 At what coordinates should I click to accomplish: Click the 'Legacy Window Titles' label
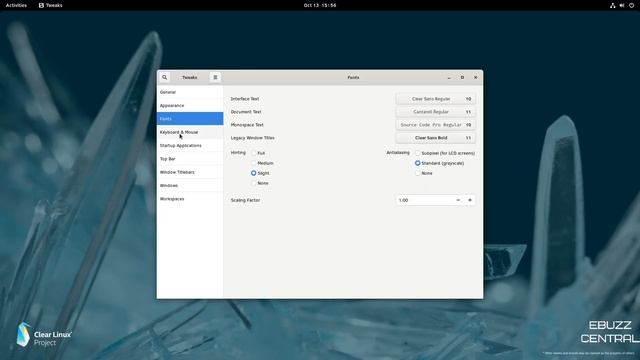coord(253,138)
